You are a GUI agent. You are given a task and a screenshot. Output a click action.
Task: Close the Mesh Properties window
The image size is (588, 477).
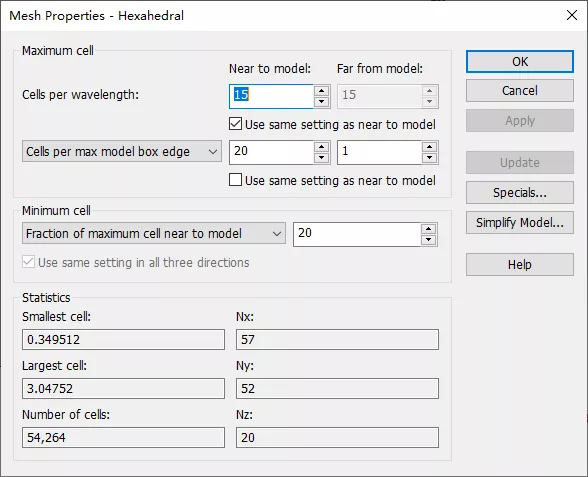tap(572, 15)
